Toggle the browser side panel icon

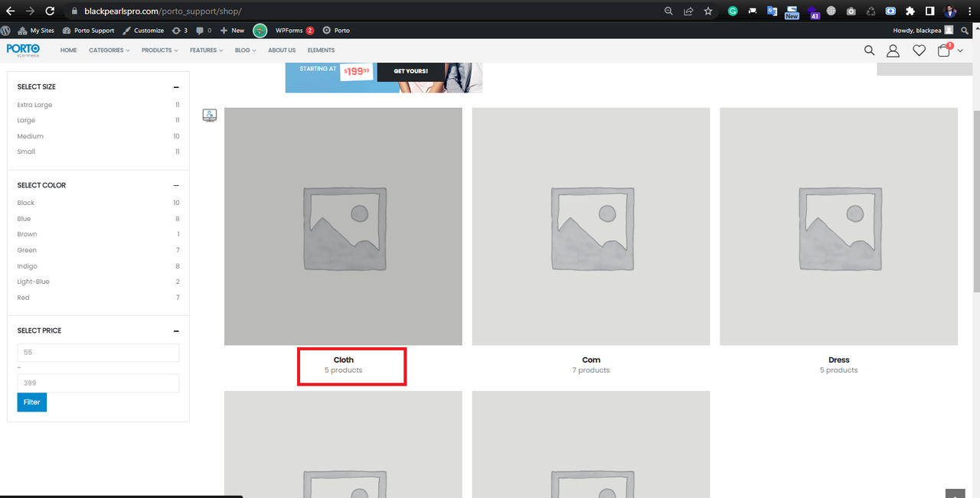coord(929,11)
